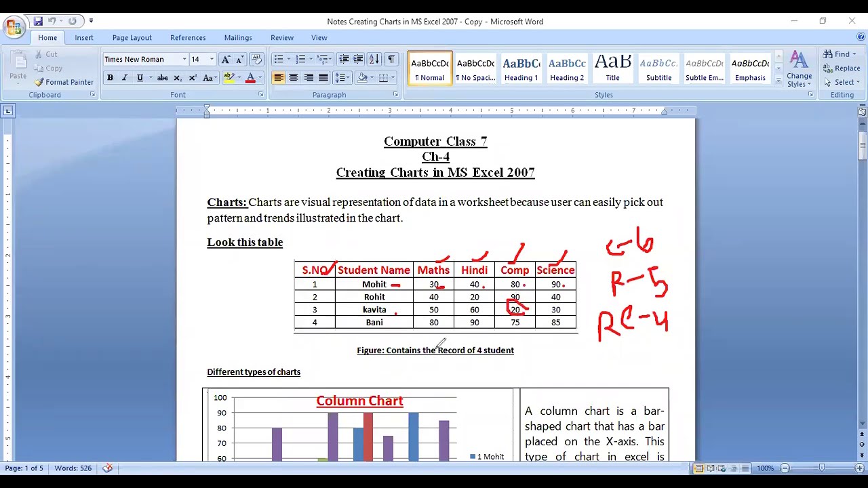Screen dimensions: 868x488
Task: Expand the Styles gallery More arrow
Action: [778, 81]
